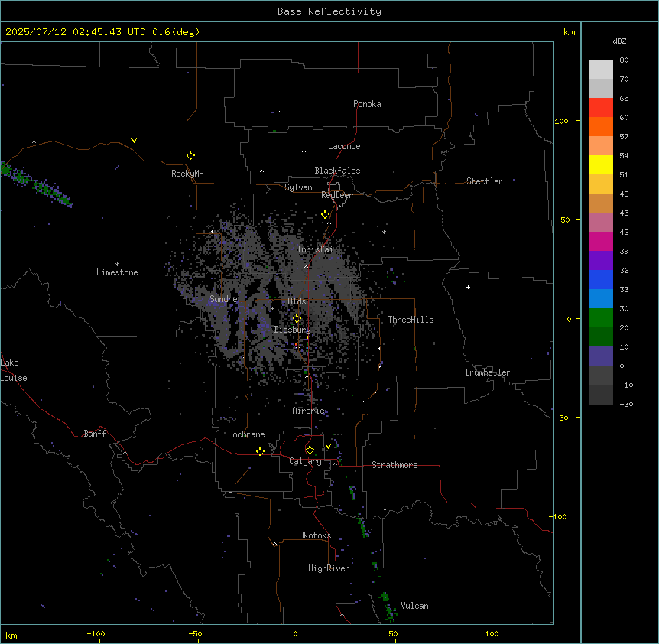The image size is (659, 644).
Task: Select the yellow diamond marker below Cochrane
Action: click(260, 451)
